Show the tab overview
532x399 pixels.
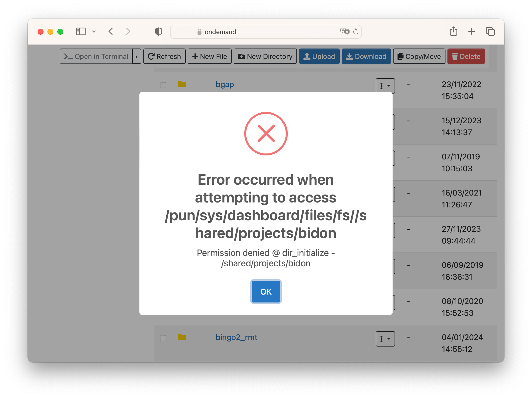[490, 31]
